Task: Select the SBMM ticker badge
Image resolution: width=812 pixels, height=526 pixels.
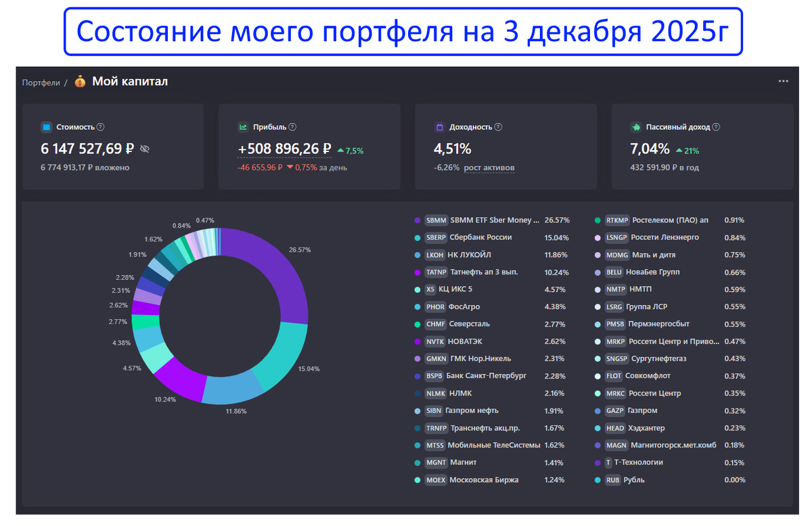Action: pos(436,220)
